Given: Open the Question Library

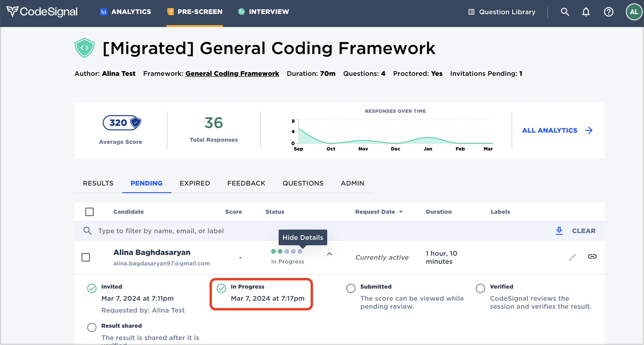Looking at the screenshot, I should [x=502, y=12].
